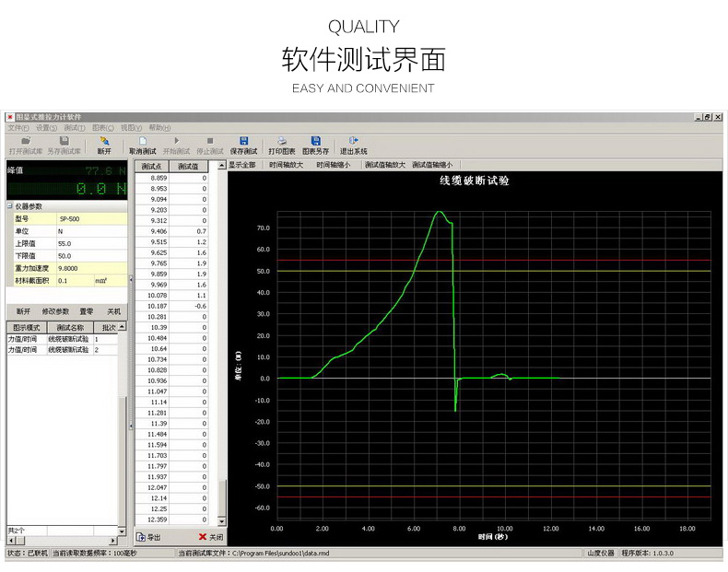Click 显示全部 above the chart

click(x=241, y=165)
